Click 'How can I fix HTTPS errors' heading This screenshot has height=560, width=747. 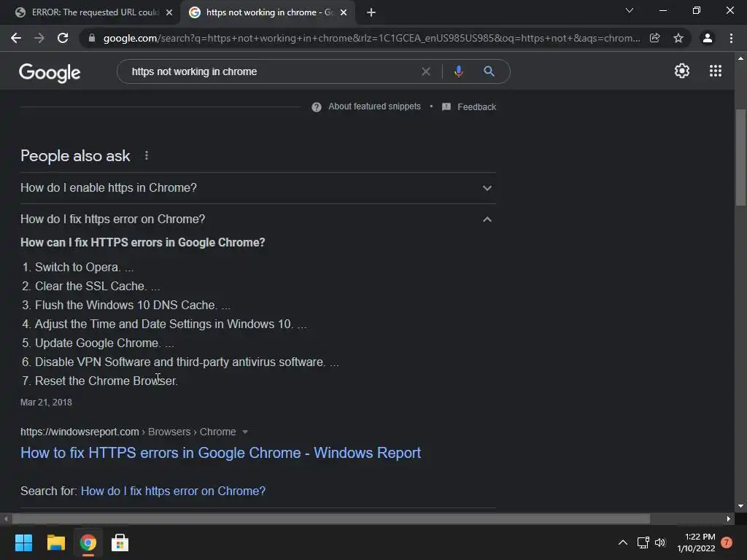point(143,242)
